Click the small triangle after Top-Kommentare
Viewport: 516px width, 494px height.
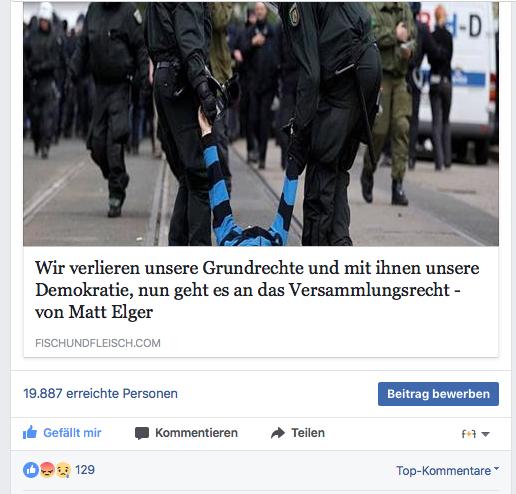click(x=496, y=468)
